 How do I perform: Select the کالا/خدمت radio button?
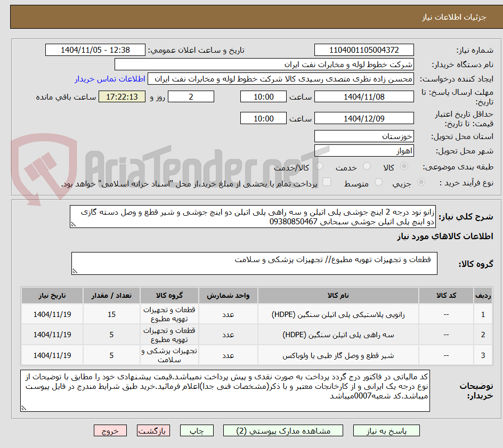(x=319, y=166)
